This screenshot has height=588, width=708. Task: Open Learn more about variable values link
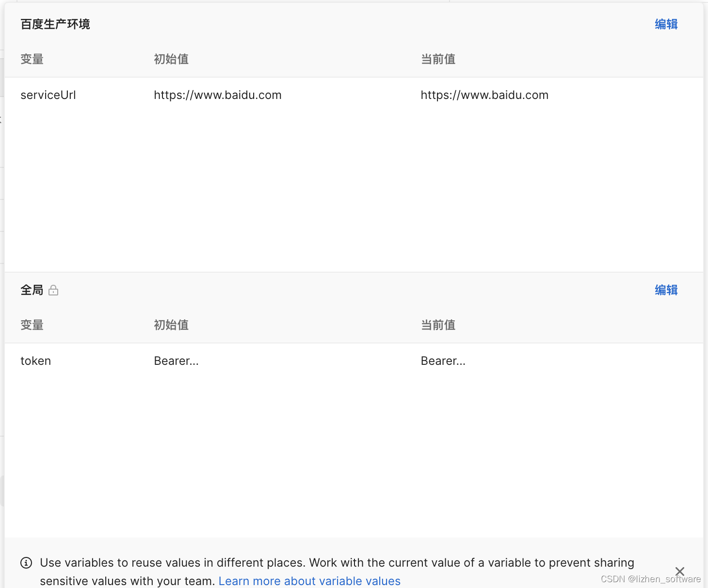pyautogui.click(x=309, y=581)
